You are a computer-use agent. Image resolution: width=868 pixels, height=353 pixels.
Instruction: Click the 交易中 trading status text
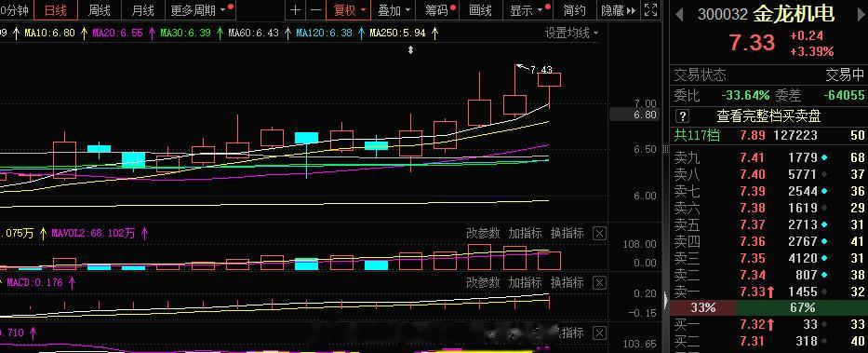[845, 75]
